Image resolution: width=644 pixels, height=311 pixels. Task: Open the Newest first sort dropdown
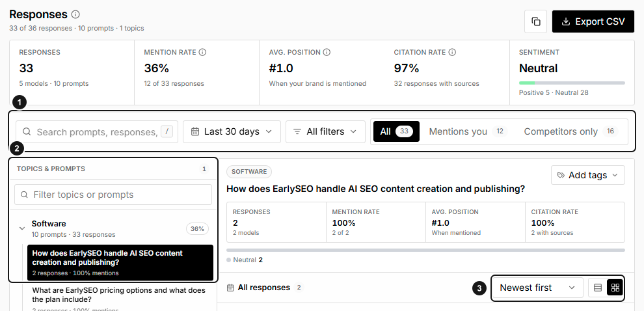pos(537,288)
